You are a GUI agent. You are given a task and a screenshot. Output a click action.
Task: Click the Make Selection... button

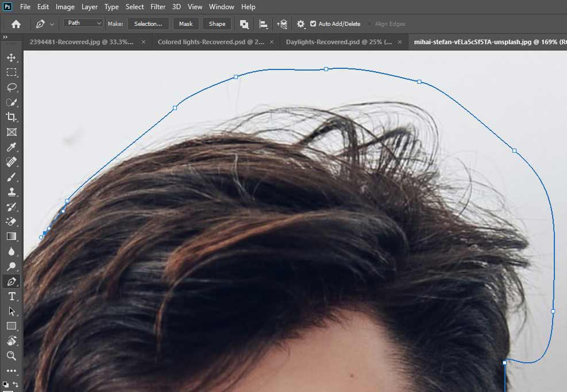point(148,24)
